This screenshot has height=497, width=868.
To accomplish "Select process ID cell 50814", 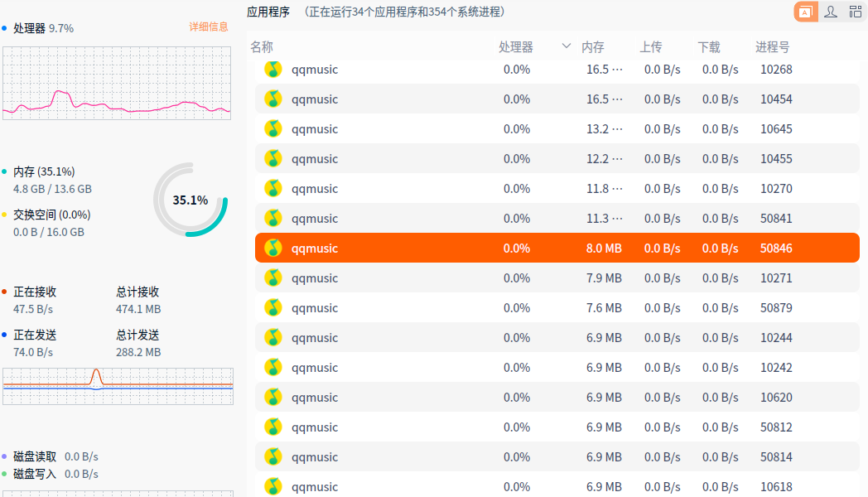I will (776, 457).
